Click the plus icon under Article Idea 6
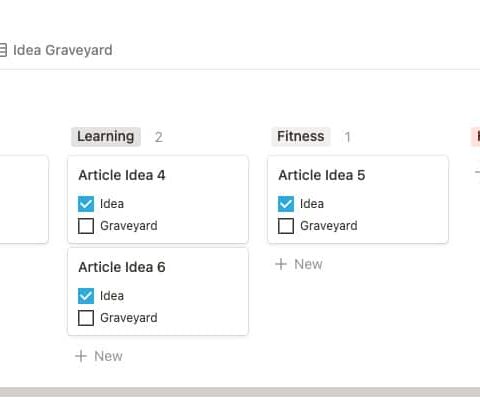The height and width of the screenshot is (411, 480). 81,356
